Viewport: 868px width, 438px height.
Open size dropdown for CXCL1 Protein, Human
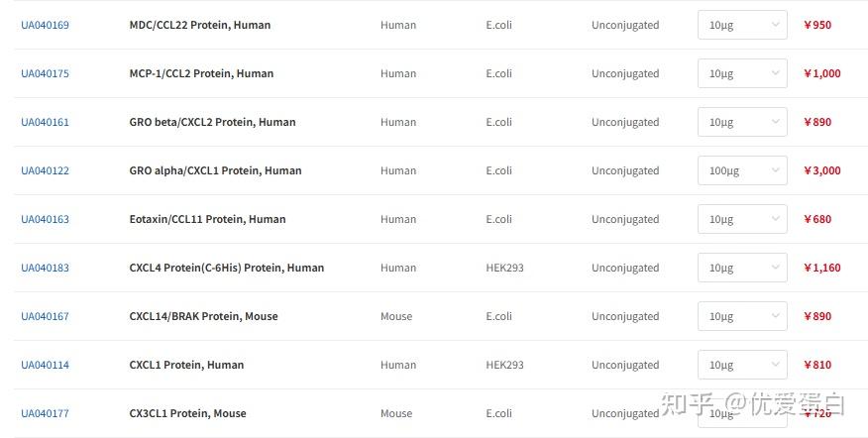click(742, 365)
